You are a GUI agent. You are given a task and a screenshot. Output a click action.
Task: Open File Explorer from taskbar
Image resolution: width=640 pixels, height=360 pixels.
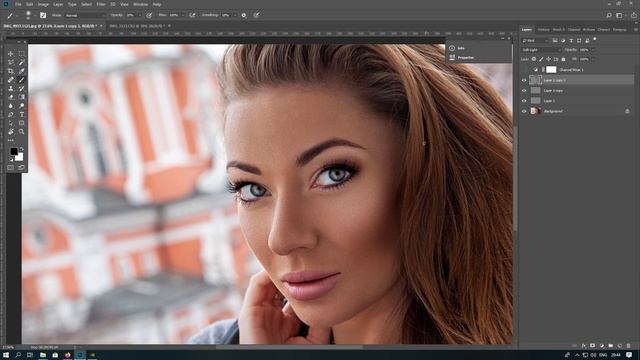(42, 355)
